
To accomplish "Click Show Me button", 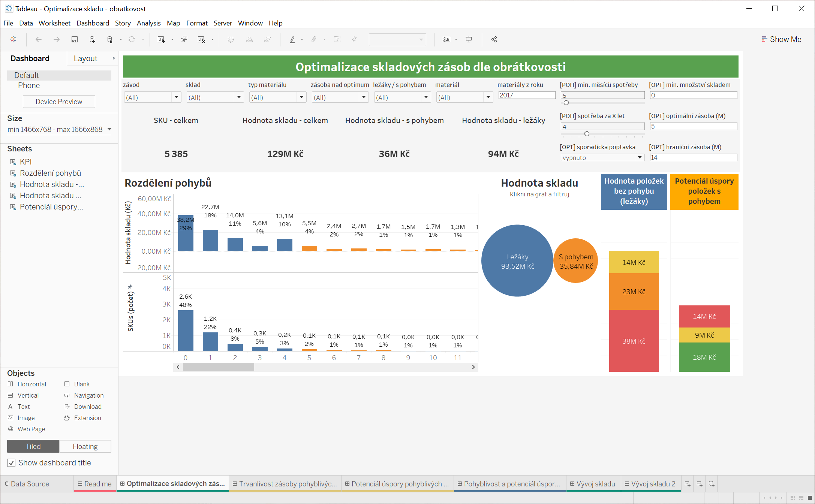I will tap(781, 39).
